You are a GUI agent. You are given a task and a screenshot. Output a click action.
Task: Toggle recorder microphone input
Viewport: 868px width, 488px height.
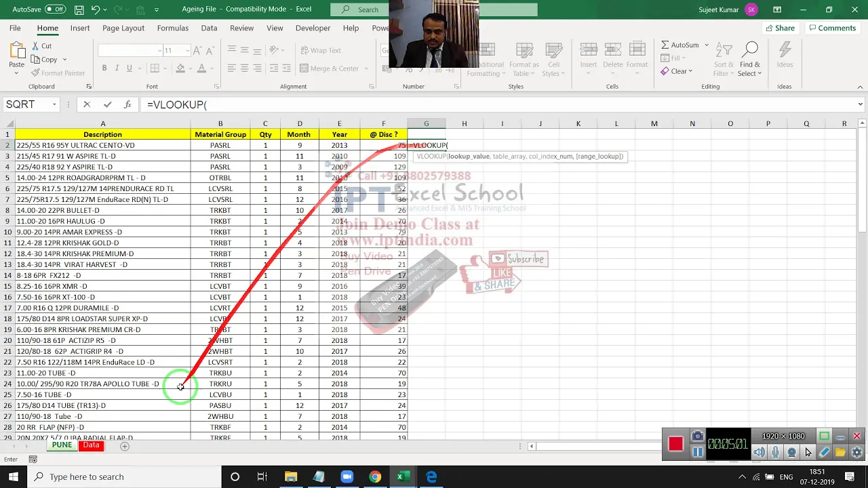[x=776, y=452]
